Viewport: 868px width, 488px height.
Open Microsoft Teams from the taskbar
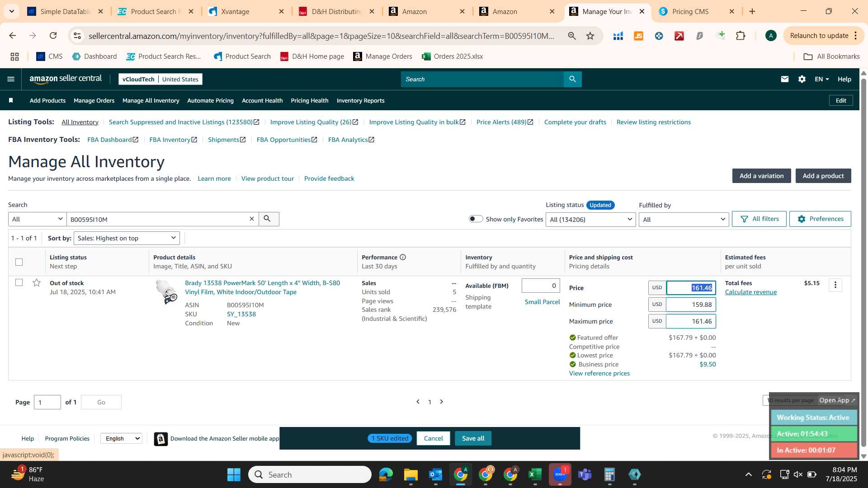coord(585,474)
